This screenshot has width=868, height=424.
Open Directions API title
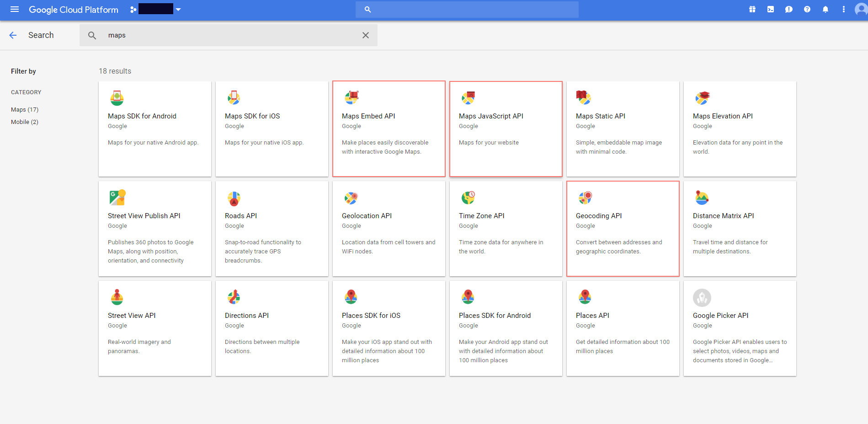tap(247, 316)
